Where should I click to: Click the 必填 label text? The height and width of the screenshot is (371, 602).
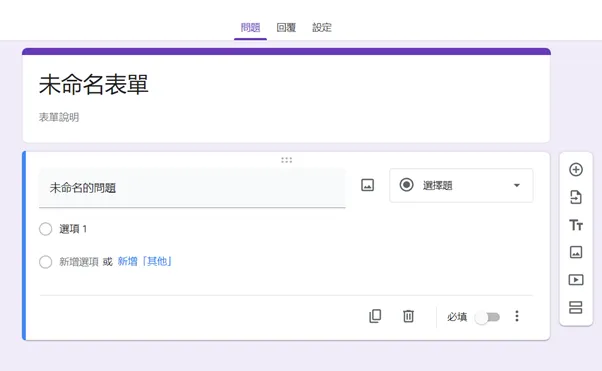(457, 317)
